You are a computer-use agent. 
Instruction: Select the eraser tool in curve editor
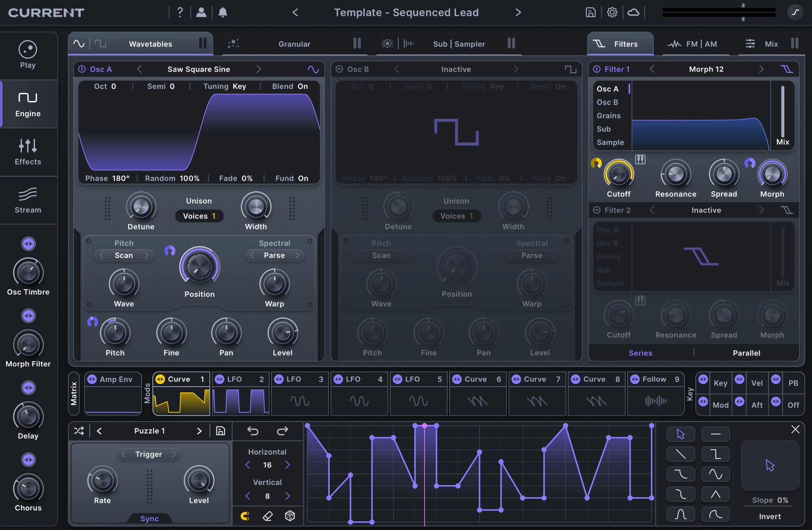coord(268,516)
